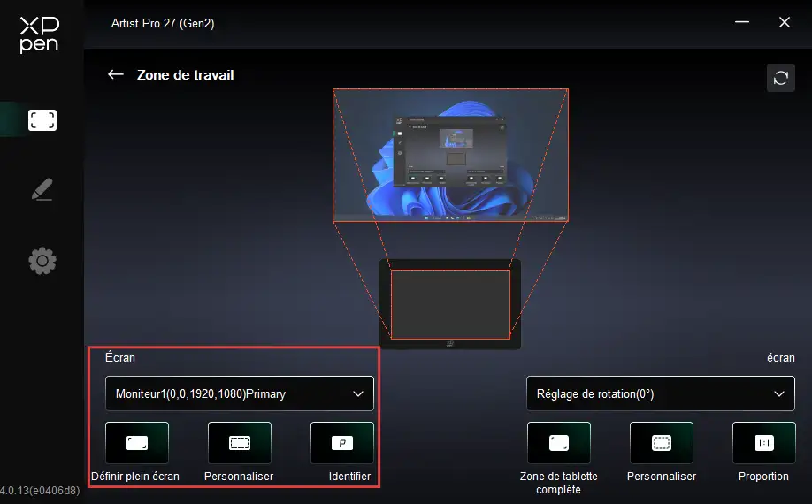Click the reset refresh icon at top right

(780, 78)
